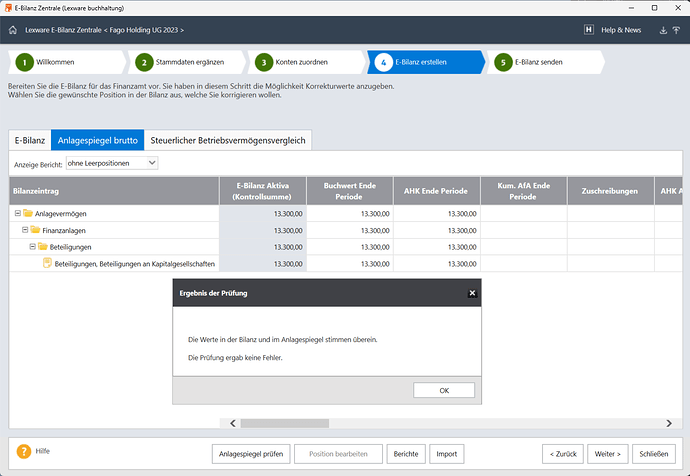
Task: Proceed with Weiter button
Action: click(x=608, y=454)
